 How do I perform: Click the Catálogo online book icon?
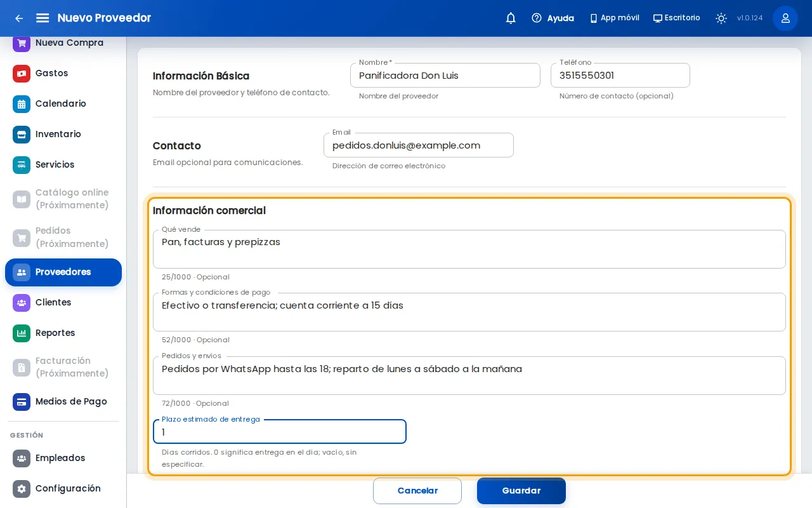22,199
